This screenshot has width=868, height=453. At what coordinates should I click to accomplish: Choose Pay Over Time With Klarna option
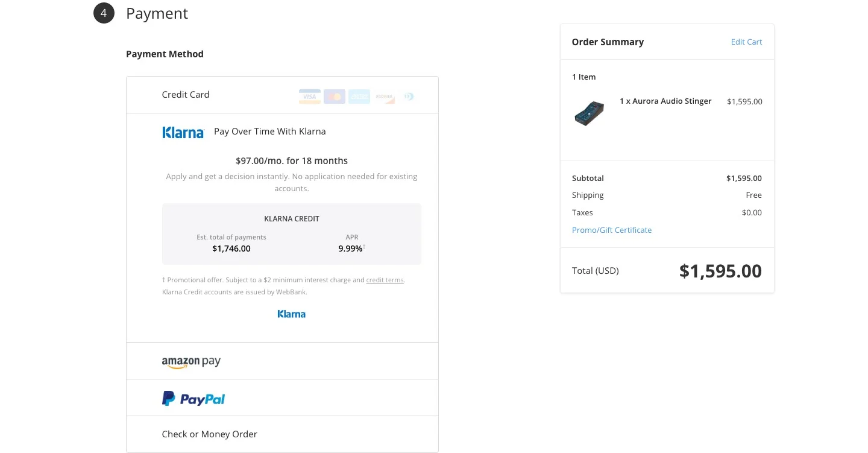(269, 131)
